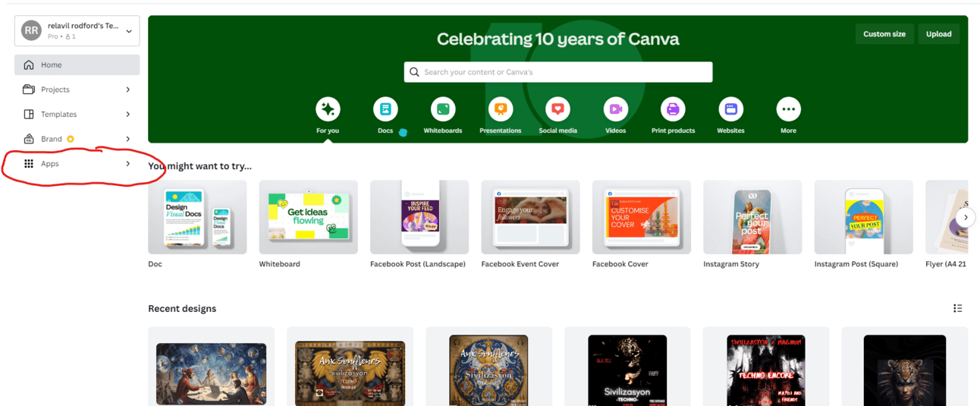Select the Whiteboards category icon
Viewport: 980px width, 406px height.
[443, 109]
